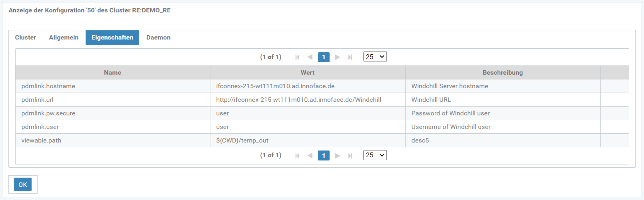
Task: Open the Allgemein tab
Action: point(64,38)
